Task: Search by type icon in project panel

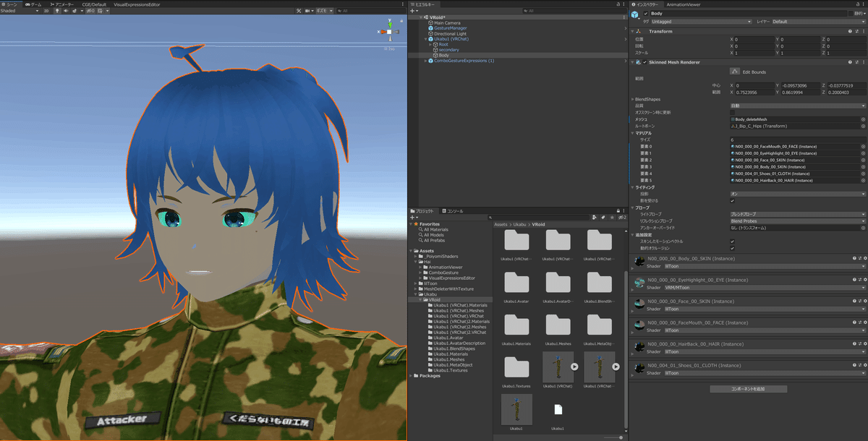Action: coord(594,217)
